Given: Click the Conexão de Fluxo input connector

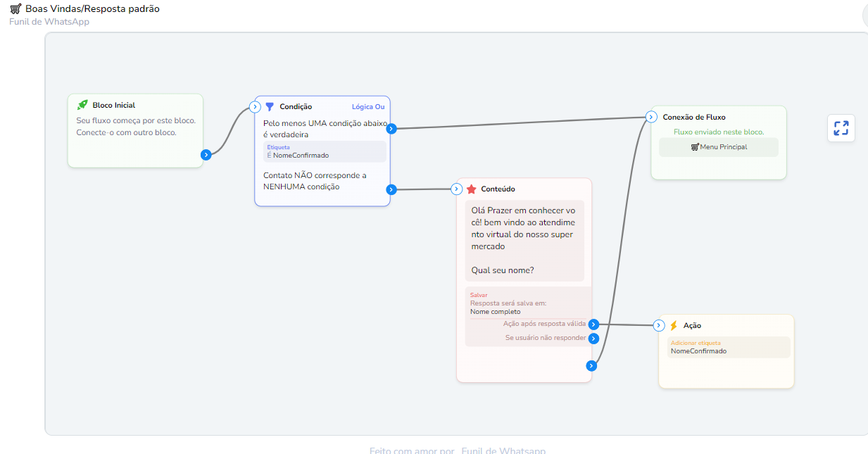Looking at the screenshot, I should coord(651,117).
